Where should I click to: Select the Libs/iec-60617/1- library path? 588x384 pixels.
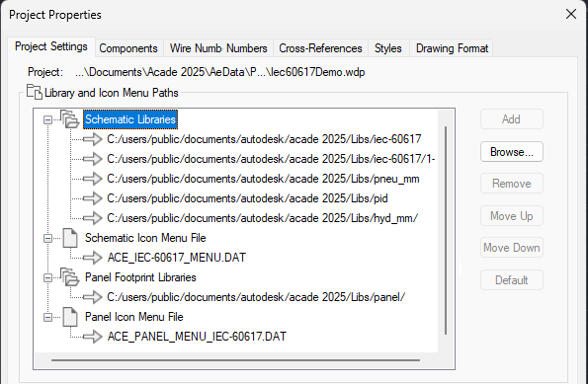tap(271, 159)
